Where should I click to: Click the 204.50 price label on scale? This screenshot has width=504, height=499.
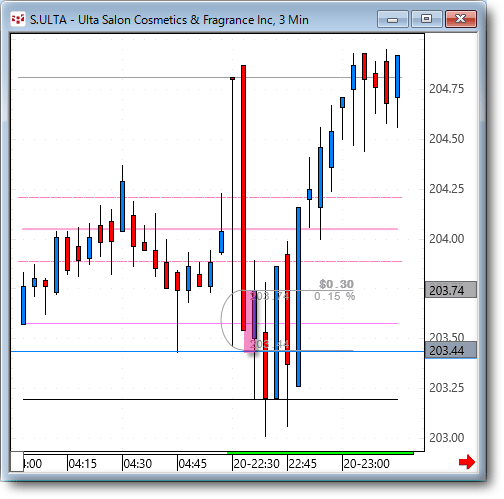[446, 139]
